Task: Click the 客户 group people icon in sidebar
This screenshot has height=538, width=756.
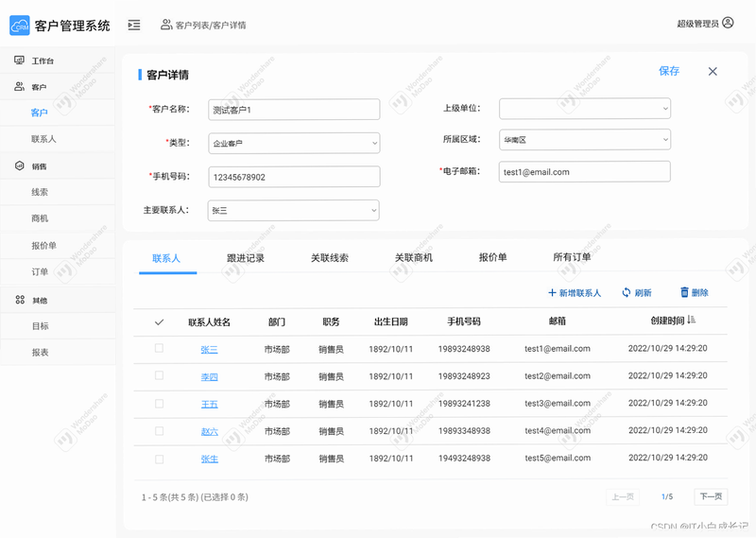Action: coord(19,87)
